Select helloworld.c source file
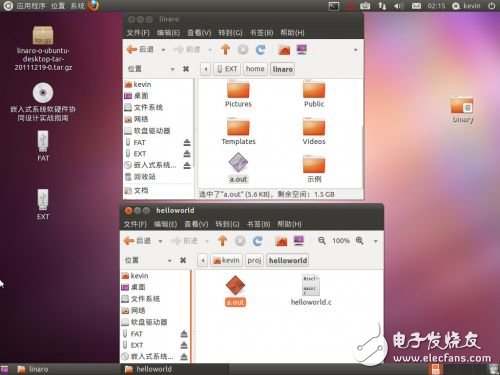The width and height of the screenshot is (500, 375). point(311,291)
